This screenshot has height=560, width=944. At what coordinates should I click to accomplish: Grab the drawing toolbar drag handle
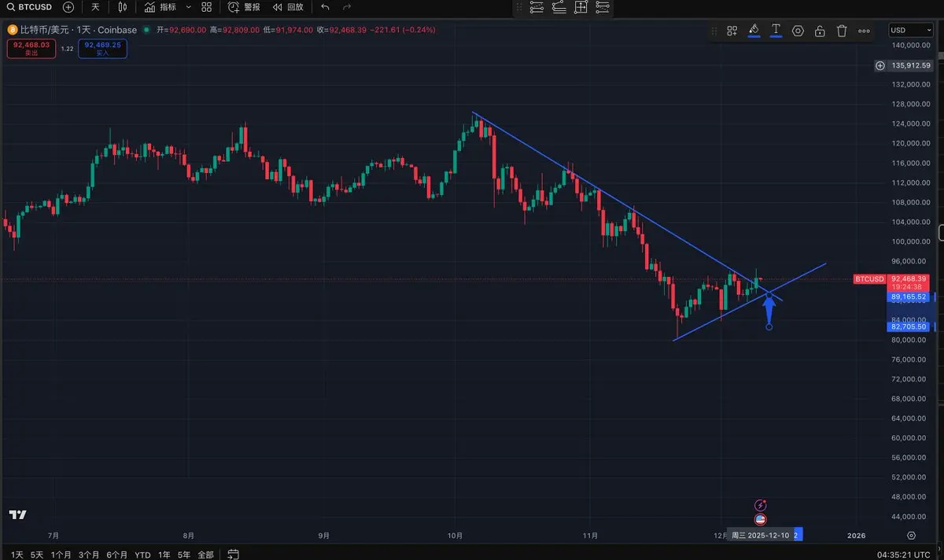point(714,31)
